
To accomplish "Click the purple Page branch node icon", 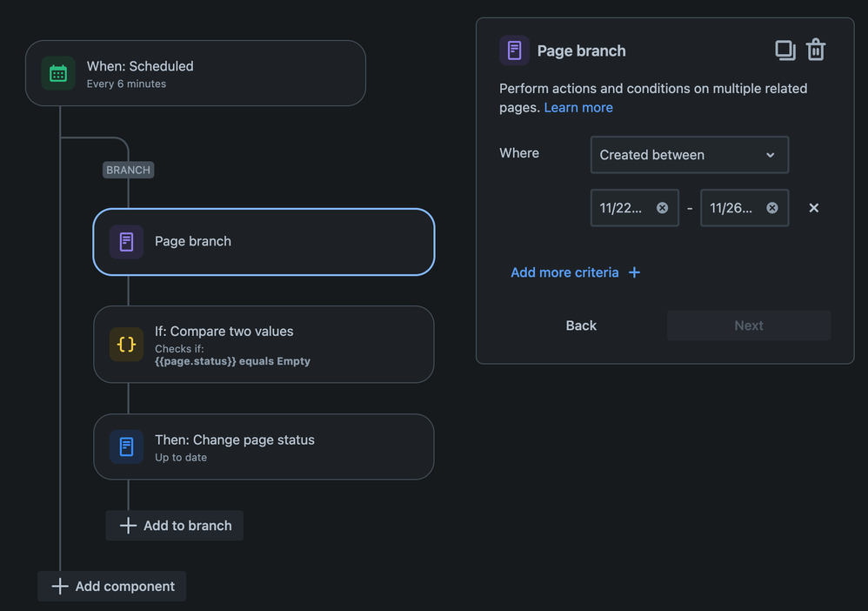I will click(126, 242).
